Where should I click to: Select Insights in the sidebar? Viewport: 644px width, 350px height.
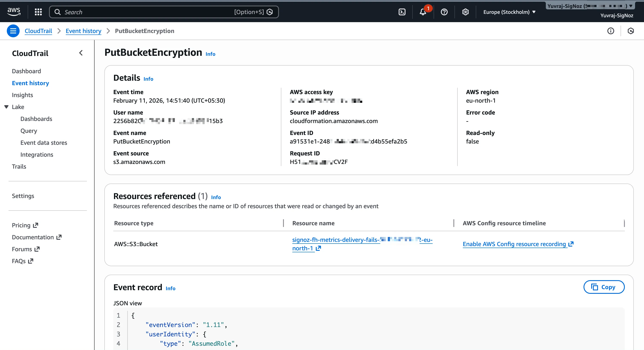(22, 95)
